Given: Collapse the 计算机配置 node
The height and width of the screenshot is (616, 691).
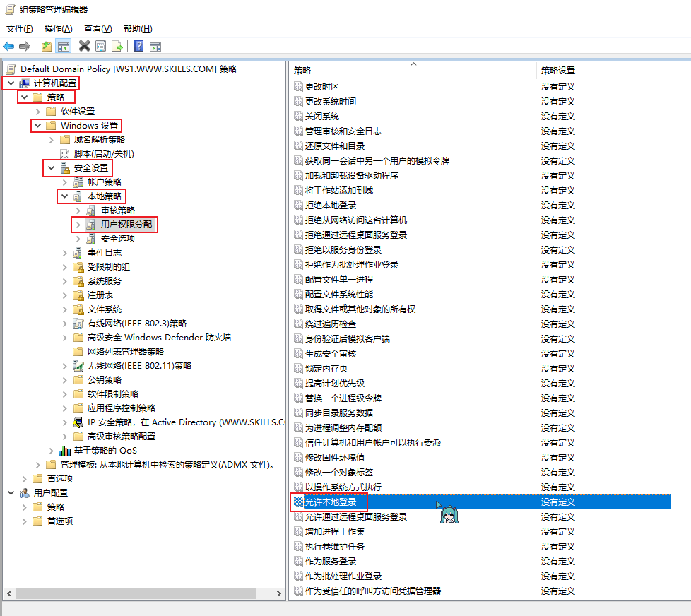Looking at the screenshot, I should tap(11, 83).
